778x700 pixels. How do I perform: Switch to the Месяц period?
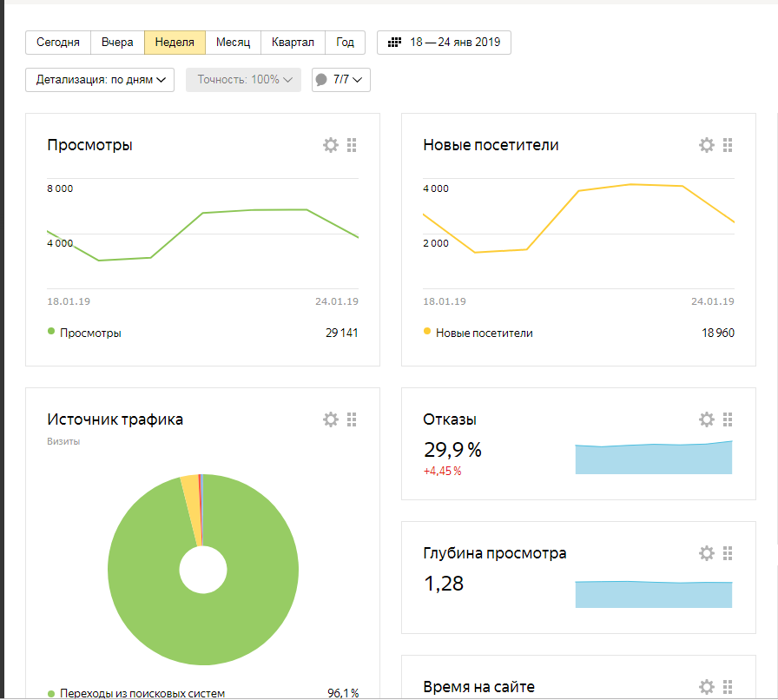click(x=234, y=43)
